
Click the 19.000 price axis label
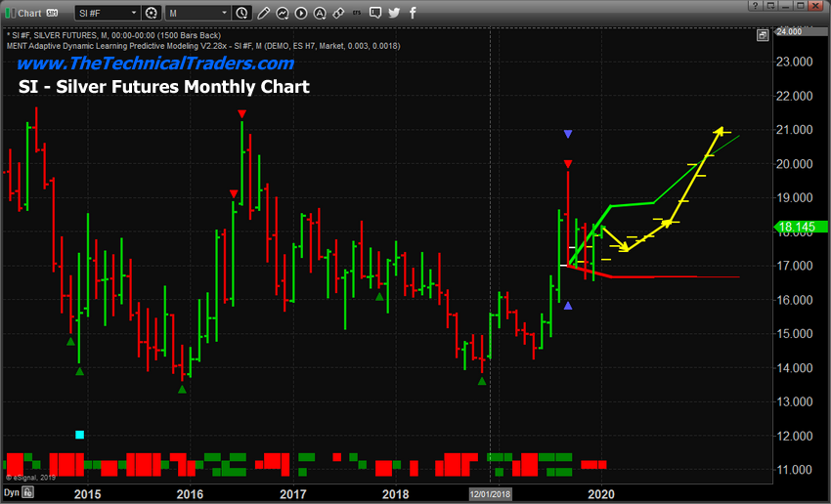click(795, 197)
